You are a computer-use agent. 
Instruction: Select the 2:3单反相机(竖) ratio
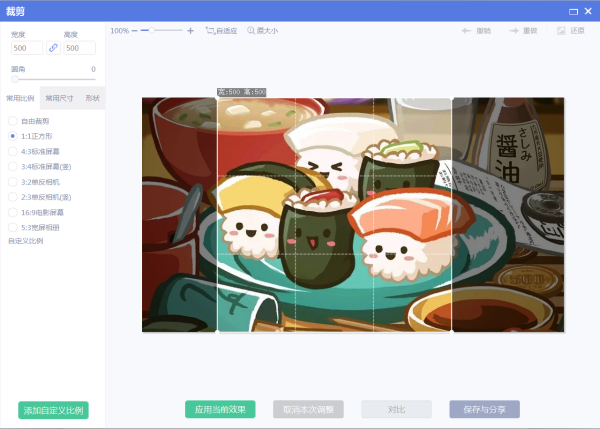(40, 197)
